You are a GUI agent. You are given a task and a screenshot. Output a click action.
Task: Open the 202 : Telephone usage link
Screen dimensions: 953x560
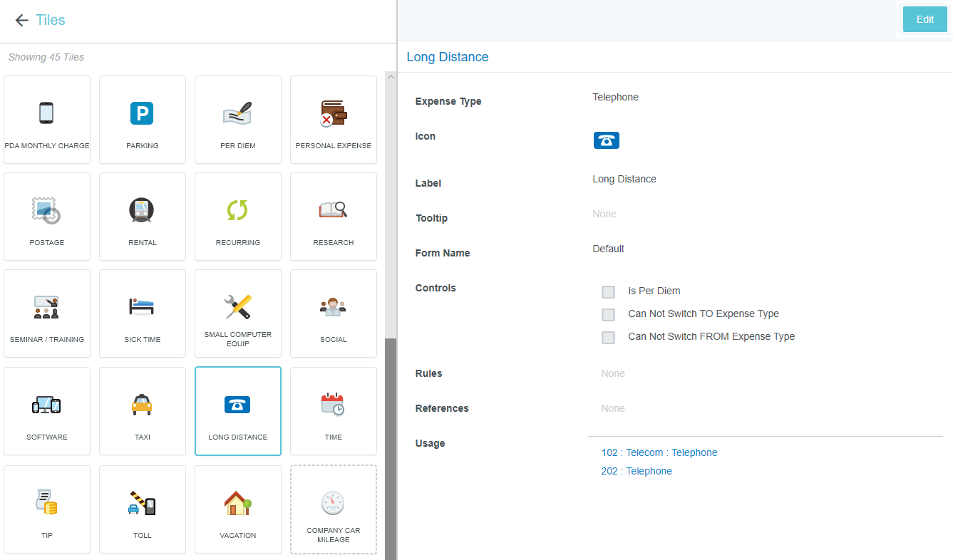(636, 471)
